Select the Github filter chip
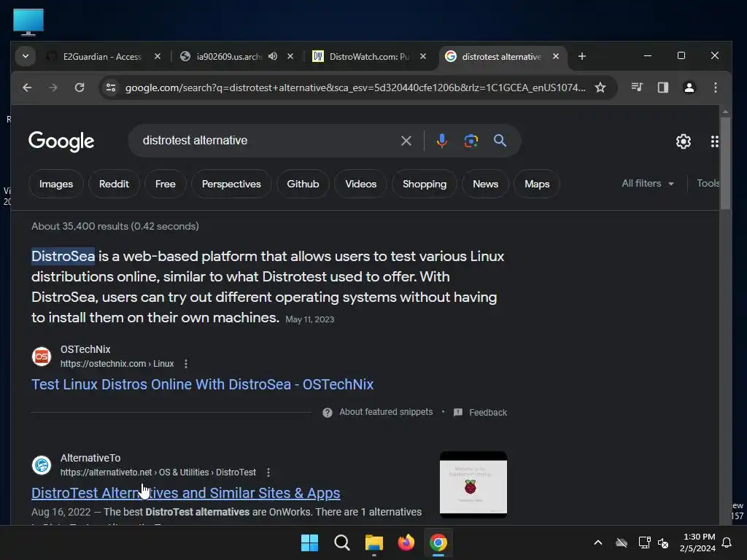The image size is (747, 560). pos(303,184)
